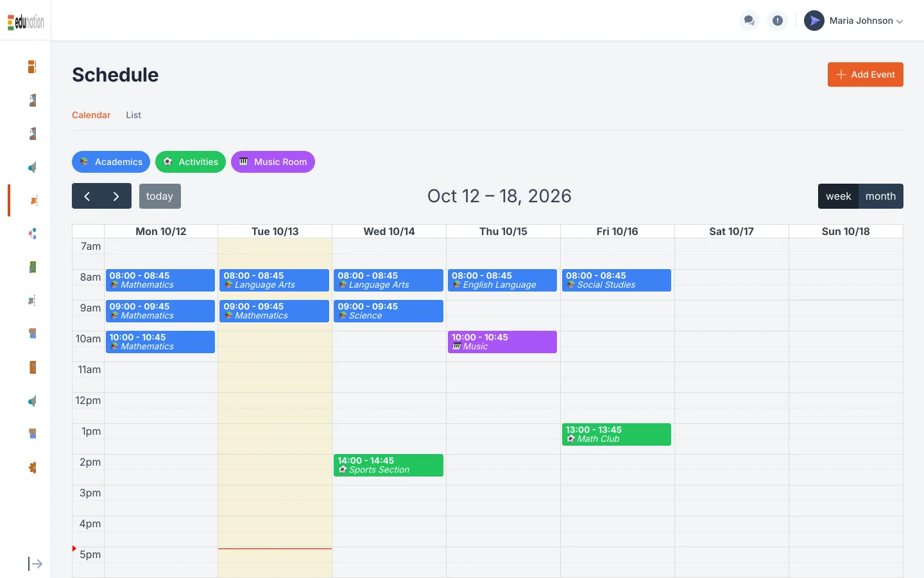Open Monday 10:00 Mathematics event
The image size is (924, 578).
pos(160,342)
